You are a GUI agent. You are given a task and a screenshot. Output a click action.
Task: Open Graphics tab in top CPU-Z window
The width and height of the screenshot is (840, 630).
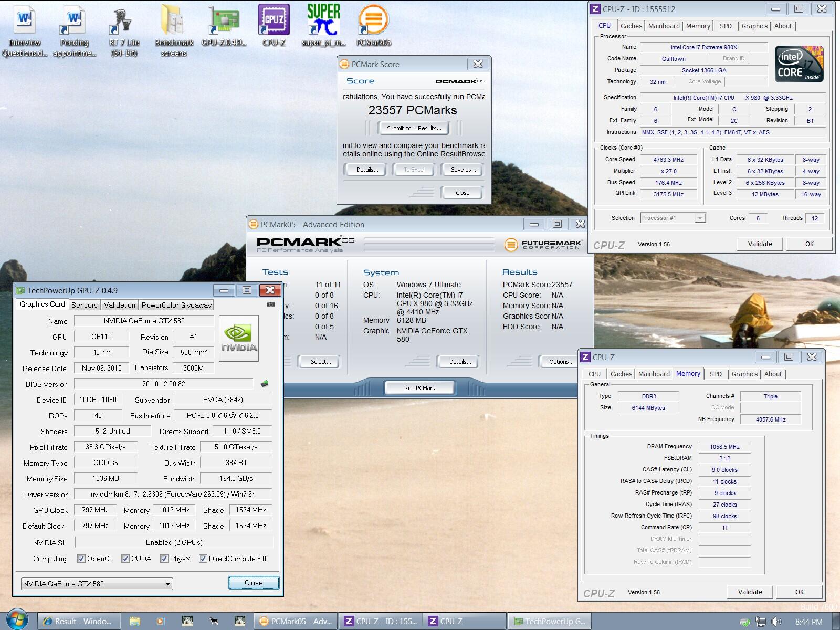[754, 26]
